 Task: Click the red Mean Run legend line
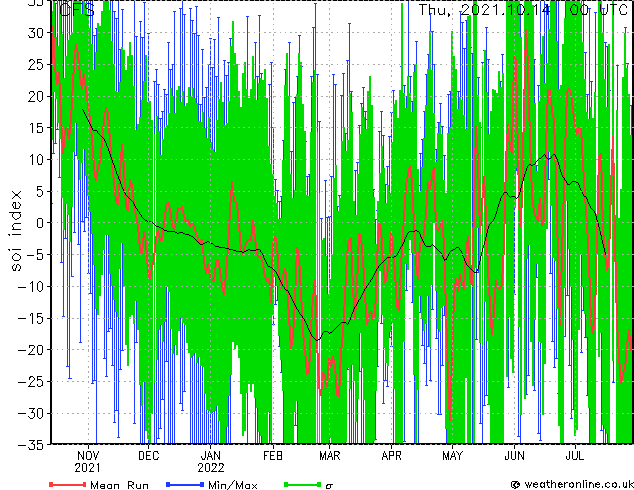click(x=68, y=484)
